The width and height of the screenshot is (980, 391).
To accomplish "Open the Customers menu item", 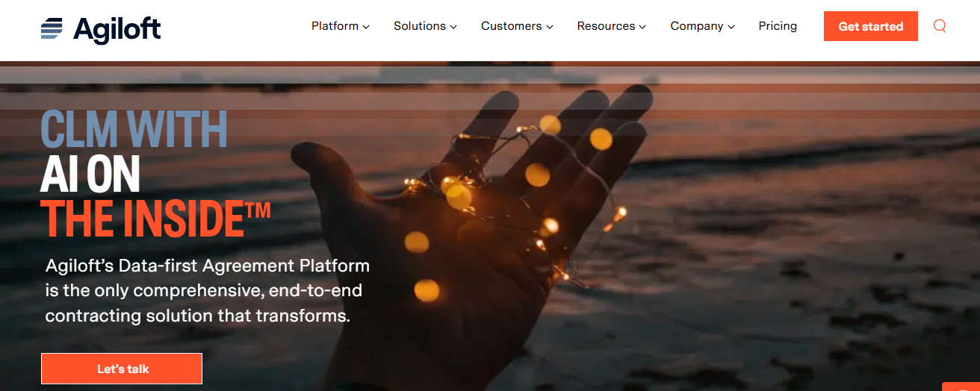I will click(517, 26).
